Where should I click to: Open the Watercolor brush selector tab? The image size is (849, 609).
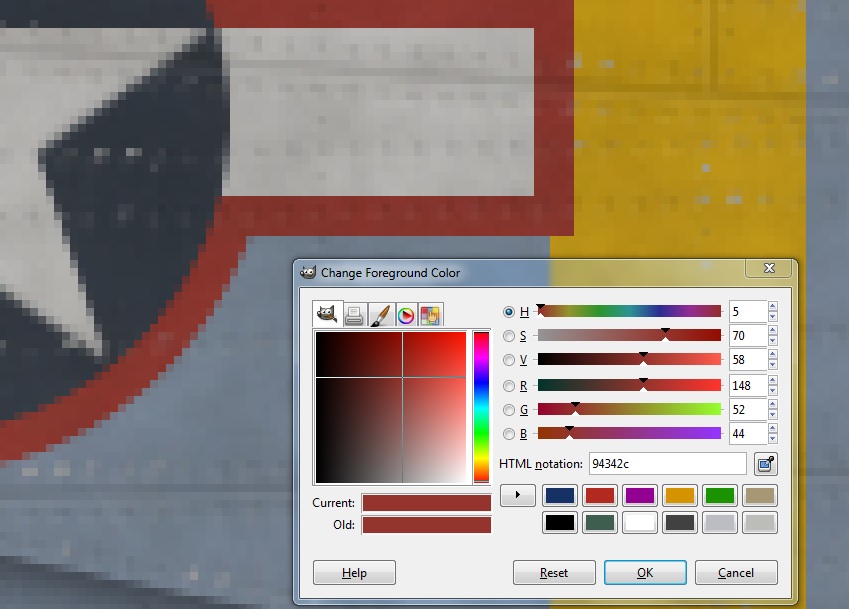pyautogui.click(x=381, y=316)
